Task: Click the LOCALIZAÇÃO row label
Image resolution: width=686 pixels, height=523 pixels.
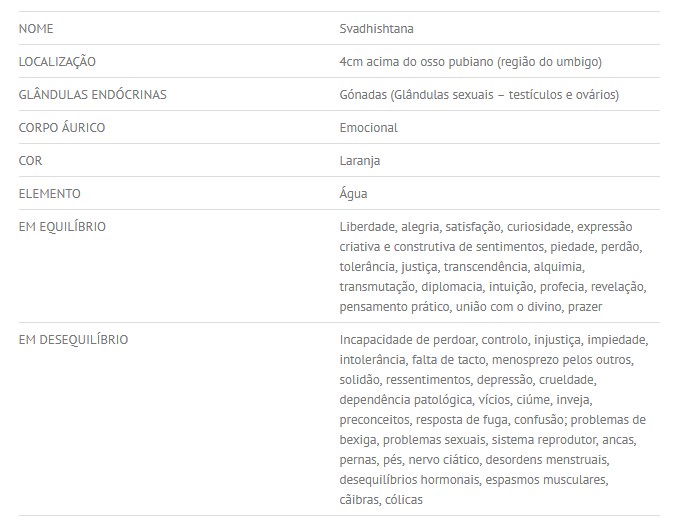Action: coord(57,61)
